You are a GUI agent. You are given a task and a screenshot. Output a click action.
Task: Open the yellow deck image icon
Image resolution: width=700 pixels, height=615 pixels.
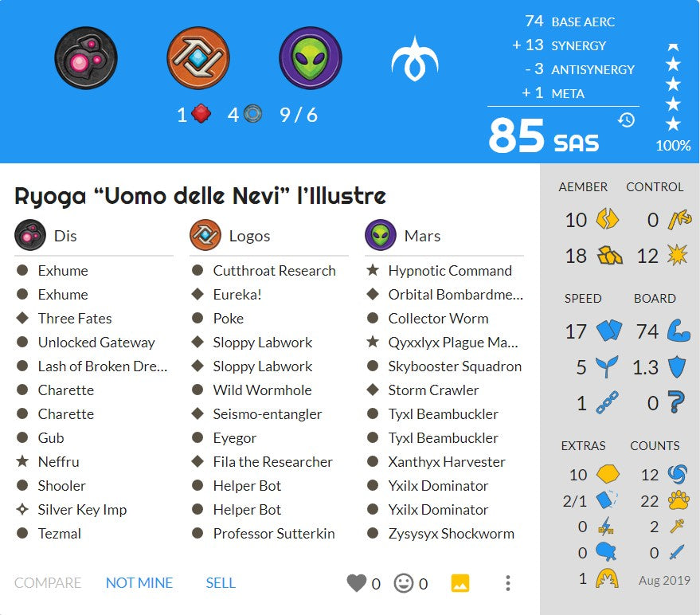pos(460,583)
